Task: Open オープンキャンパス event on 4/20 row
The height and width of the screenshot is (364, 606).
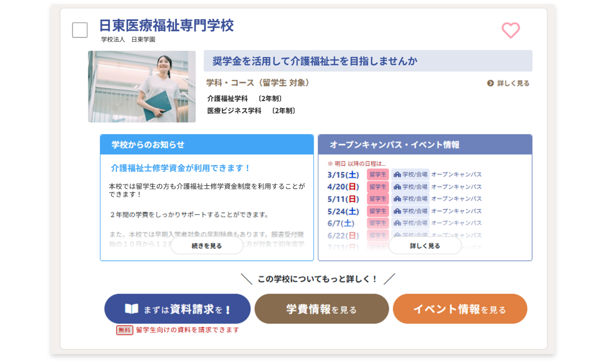Action: coord(456,187)
